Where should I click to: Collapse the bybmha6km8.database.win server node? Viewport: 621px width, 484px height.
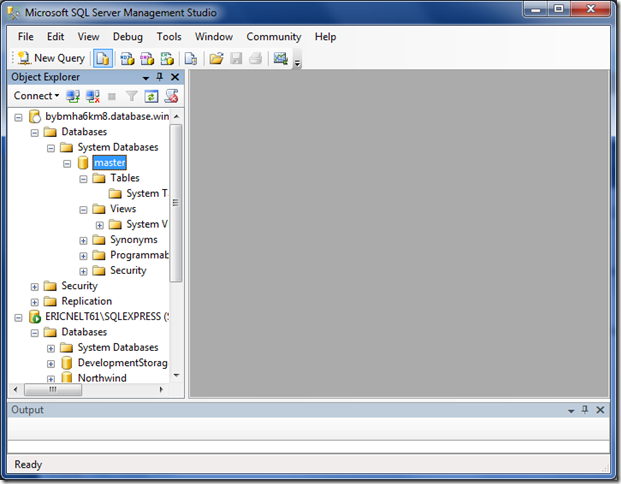pyautogui.click(x=18, y=118)
